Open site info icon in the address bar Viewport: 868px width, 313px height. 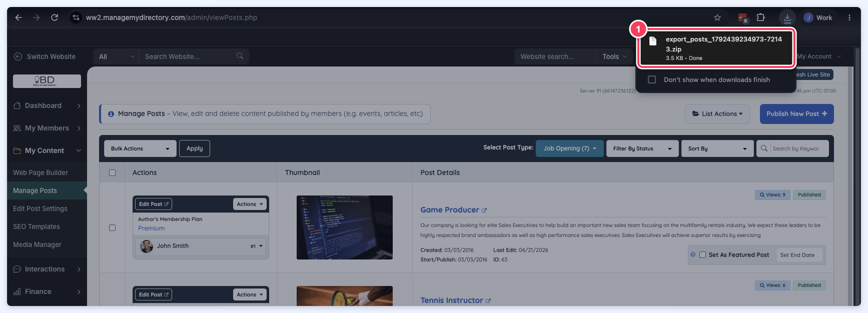click(x=76, y=17)
